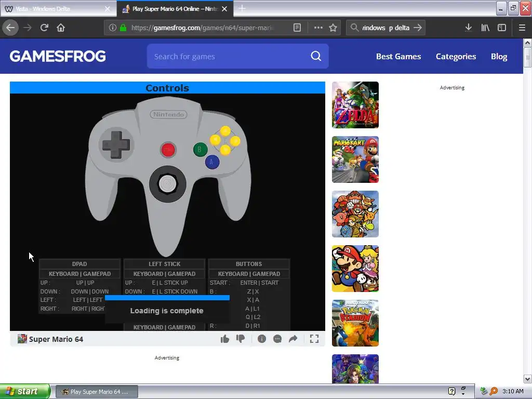532x399 pixels.
Task: Click the 3:10 AM taskbar clock
Action: pos(513,391)
